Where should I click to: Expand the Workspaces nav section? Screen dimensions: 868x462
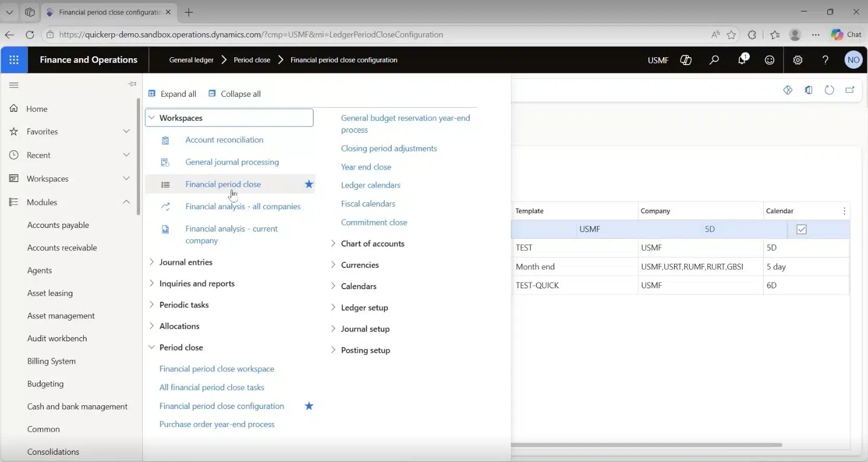(126, 178)
